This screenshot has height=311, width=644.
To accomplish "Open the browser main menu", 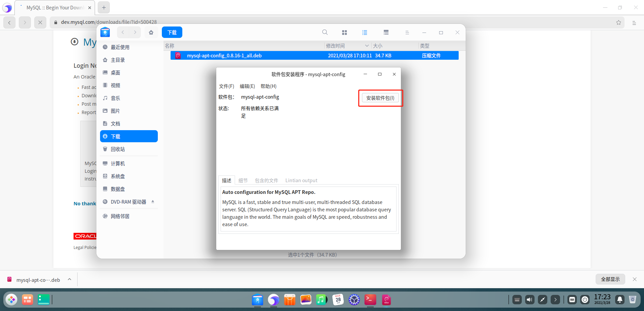I will (x=634, y=23).
